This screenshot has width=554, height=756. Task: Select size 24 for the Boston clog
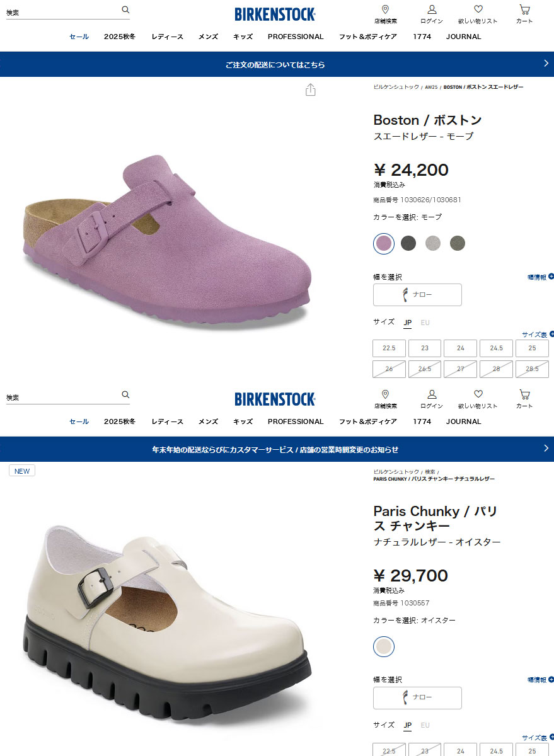click(x=460, y=348)
